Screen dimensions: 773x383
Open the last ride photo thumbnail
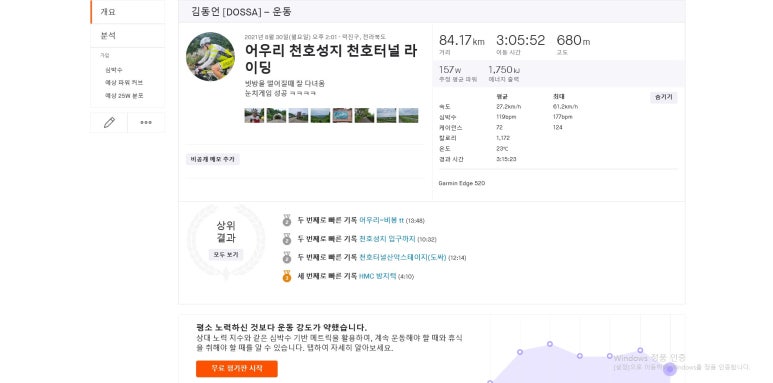(x=408, y=115)
